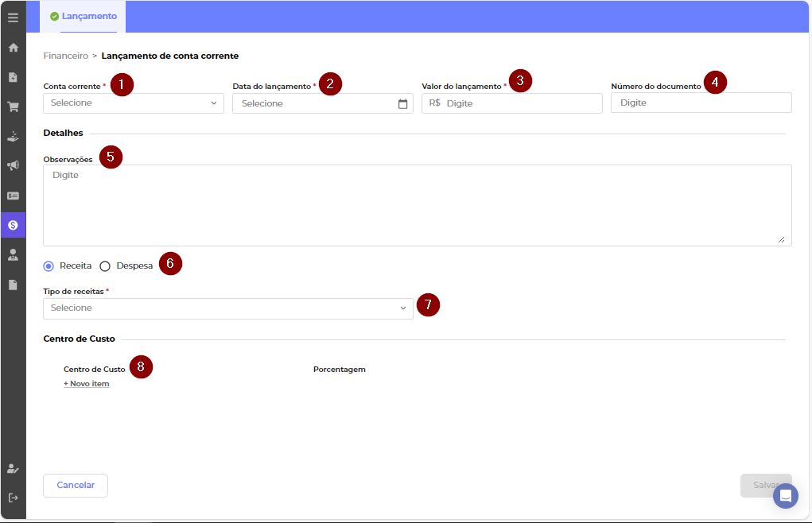This screenshot has height=523, width=812.
Task: Click the ID card icon in sidebar
Action: pyautogui.click(x=13, y=196)
